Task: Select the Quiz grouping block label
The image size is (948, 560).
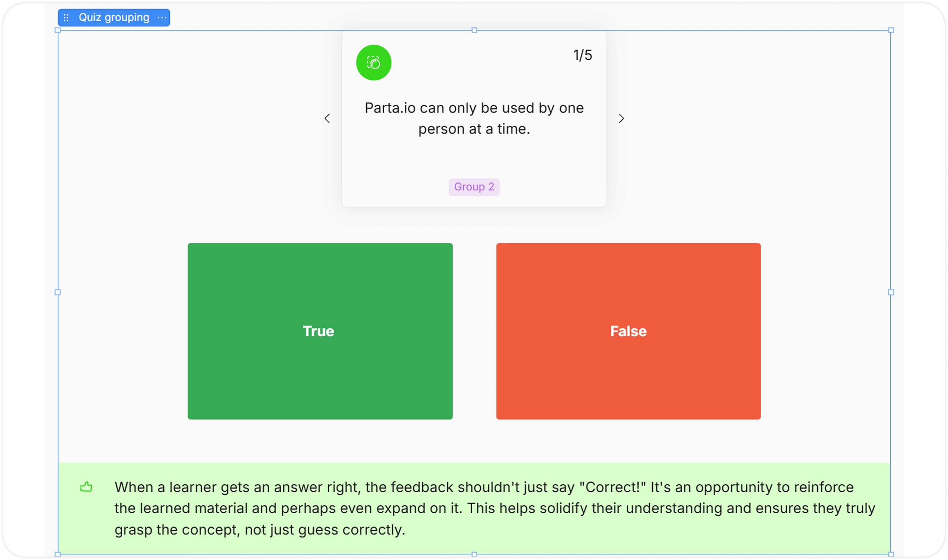Action: point(114,18)
